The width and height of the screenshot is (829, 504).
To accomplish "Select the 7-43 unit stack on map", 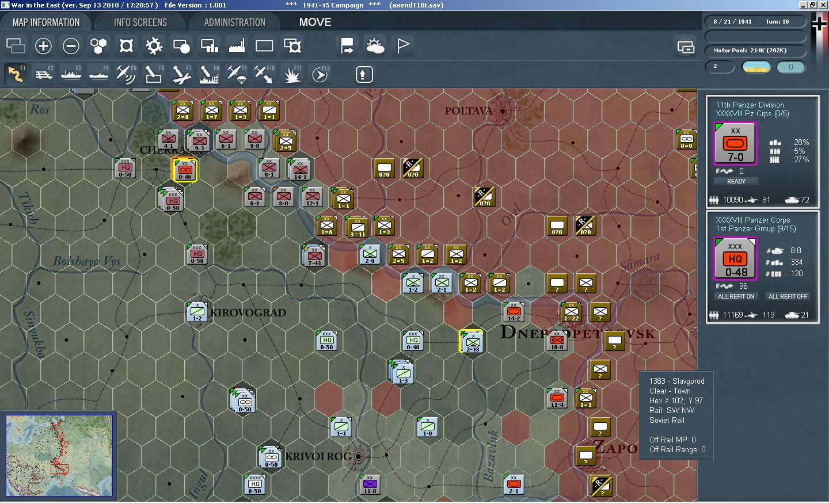I will click(x=314, y=256).
